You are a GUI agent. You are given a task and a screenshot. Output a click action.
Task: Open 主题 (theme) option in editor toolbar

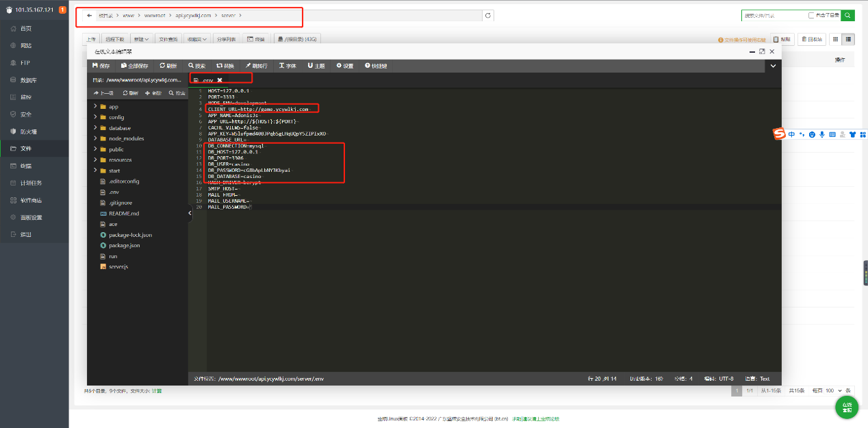point(316,66)
